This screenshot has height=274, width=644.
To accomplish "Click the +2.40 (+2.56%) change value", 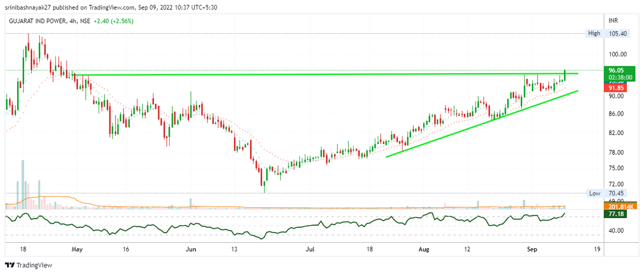I will click(x=114, y=21).
